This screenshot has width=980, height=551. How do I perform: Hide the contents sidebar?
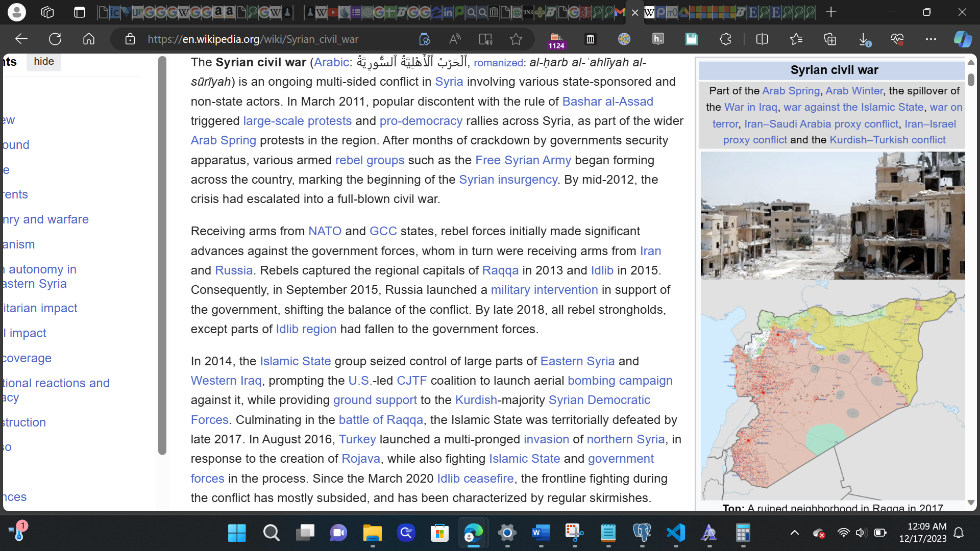44,61
